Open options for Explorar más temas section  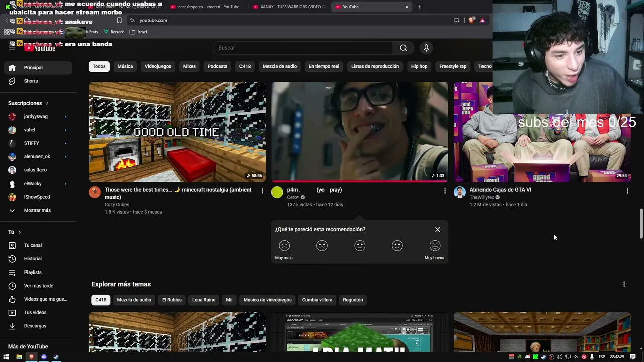pyautogui.click(x=624, y=284)
